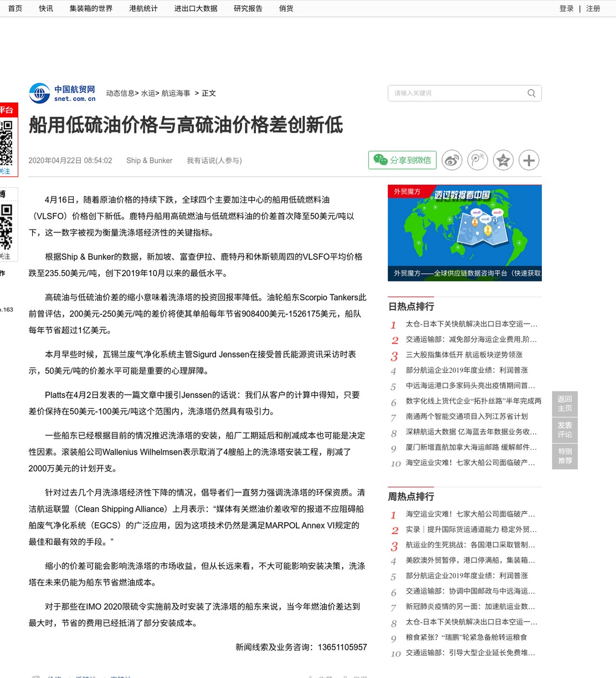The height and width of the screenshot is (678, 616).
Task: Click 动态信息 breadcrumb
Action: [x=121, y=93]
